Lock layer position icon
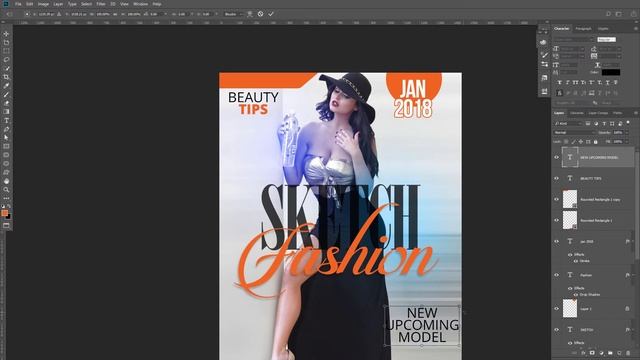Image resolution: width=640 pixels, height=360 pixels. coord(581,142)
